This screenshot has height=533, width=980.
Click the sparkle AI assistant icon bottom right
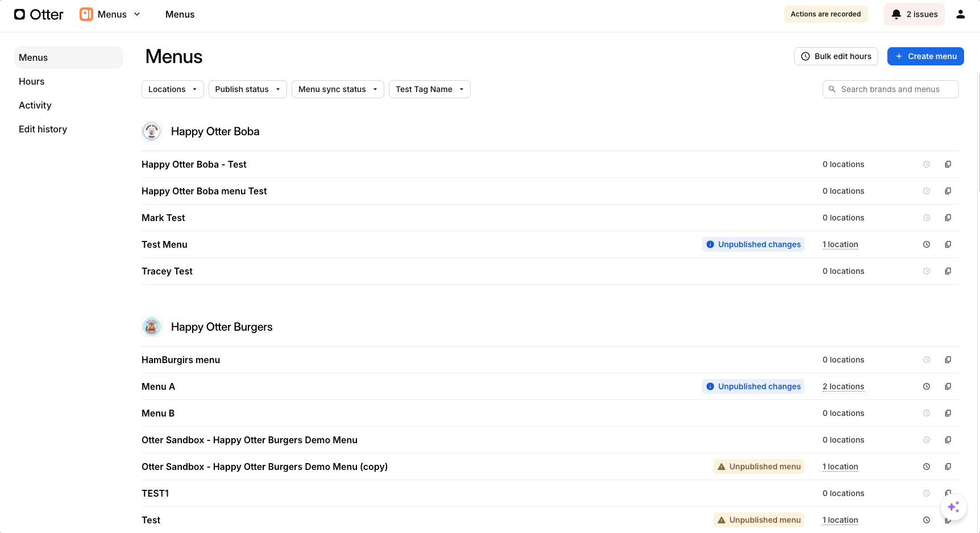(x=954, y=507)
